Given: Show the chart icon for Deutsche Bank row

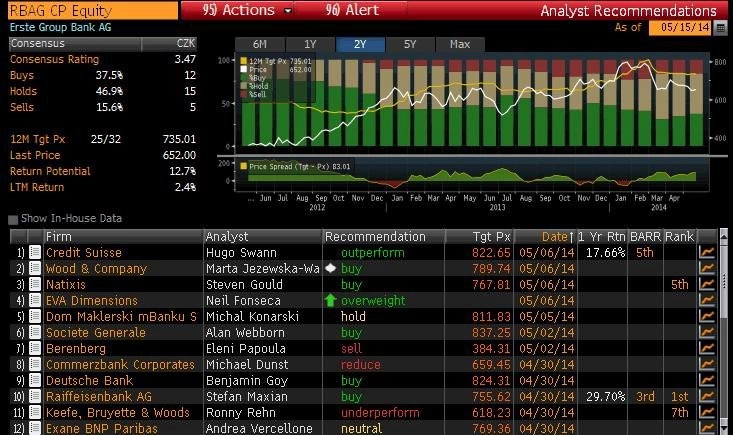Looking at the screenshot, I should coord(706,380).
